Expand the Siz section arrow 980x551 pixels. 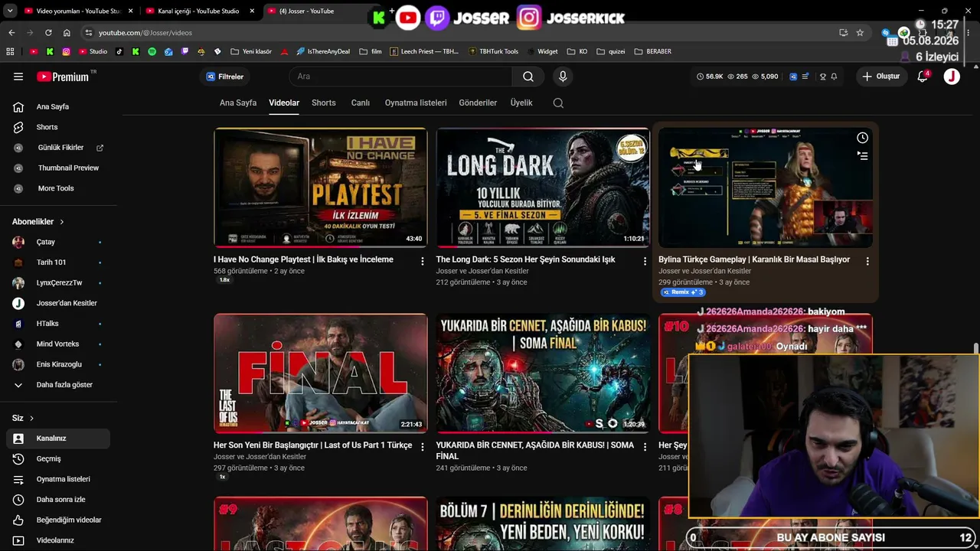point(31,419)
